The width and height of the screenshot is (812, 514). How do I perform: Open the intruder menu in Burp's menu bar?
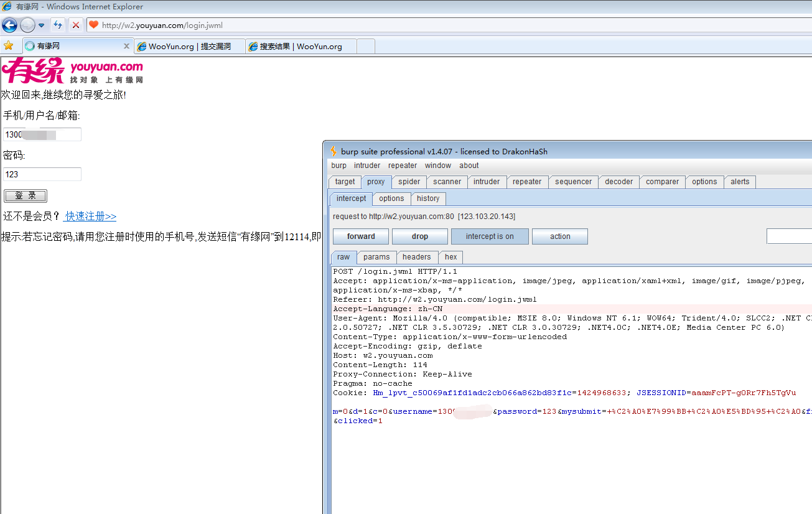point(367,166)
